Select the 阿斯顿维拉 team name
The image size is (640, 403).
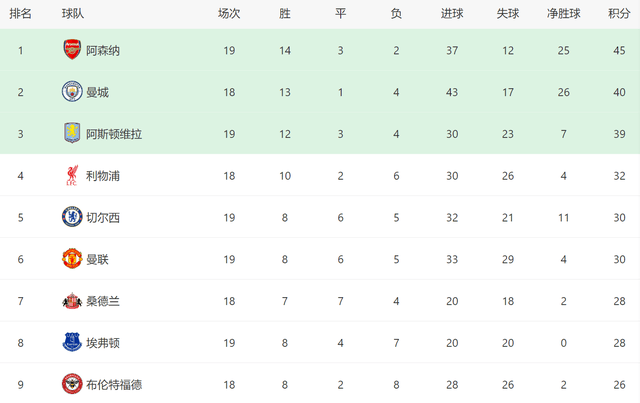[114, 134]
